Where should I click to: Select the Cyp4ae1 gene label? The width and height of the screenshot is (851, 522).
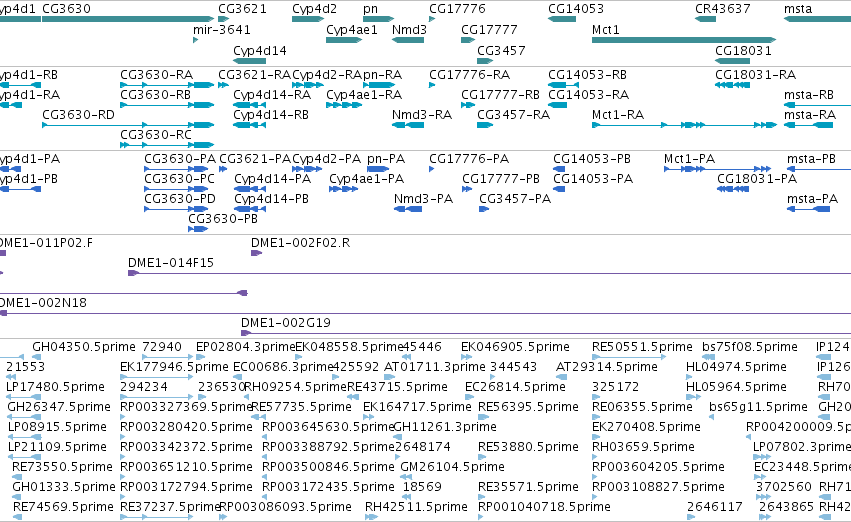click(x=352, y=29)
